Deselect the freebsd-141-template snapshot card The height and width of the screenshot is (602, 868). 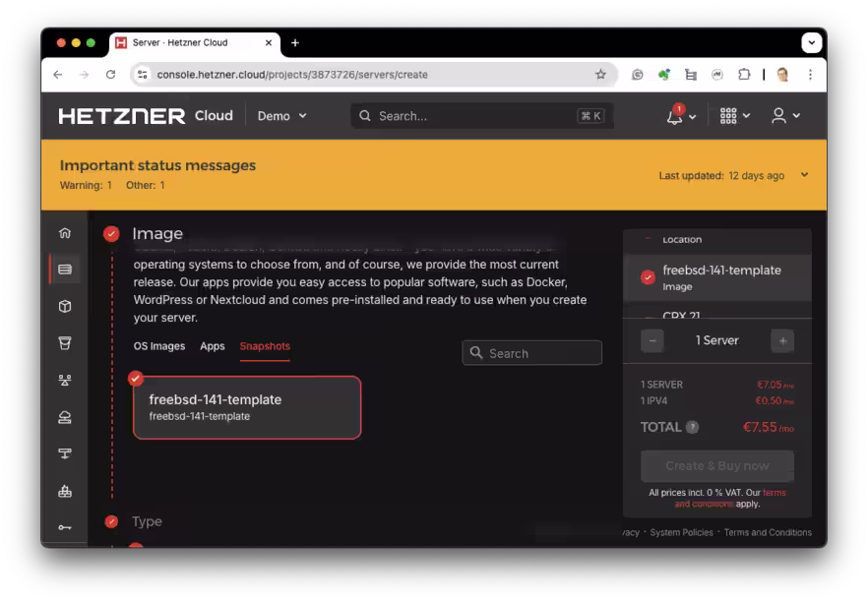tap(247, 407)
